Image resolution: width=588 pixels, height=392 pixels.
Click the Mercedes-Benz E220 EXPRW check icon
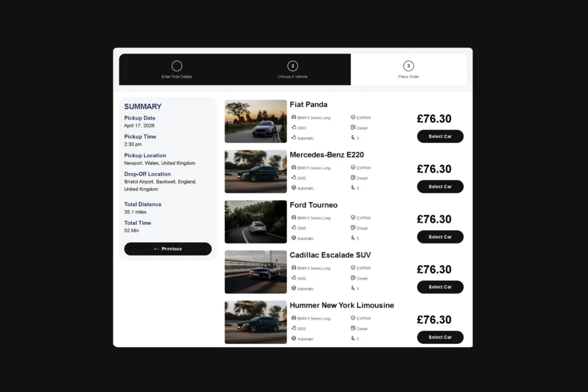coord(353,168)
